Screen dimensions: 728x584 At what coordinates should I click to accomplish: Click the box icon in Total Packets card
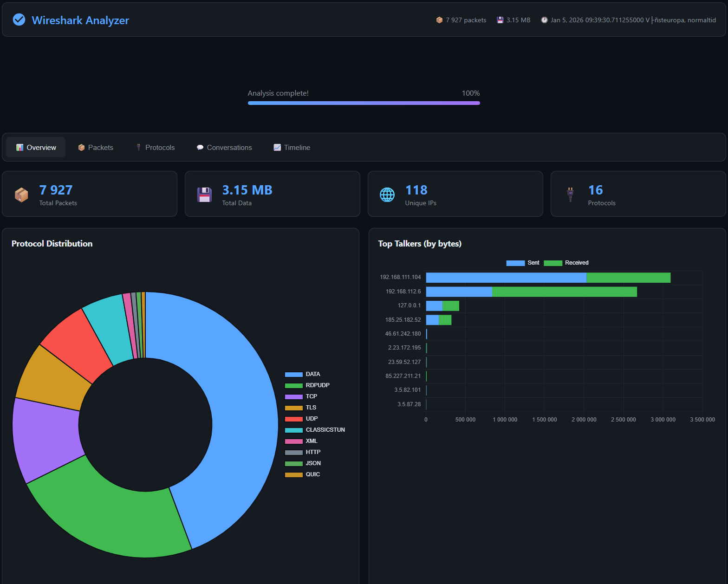(21, 195)
